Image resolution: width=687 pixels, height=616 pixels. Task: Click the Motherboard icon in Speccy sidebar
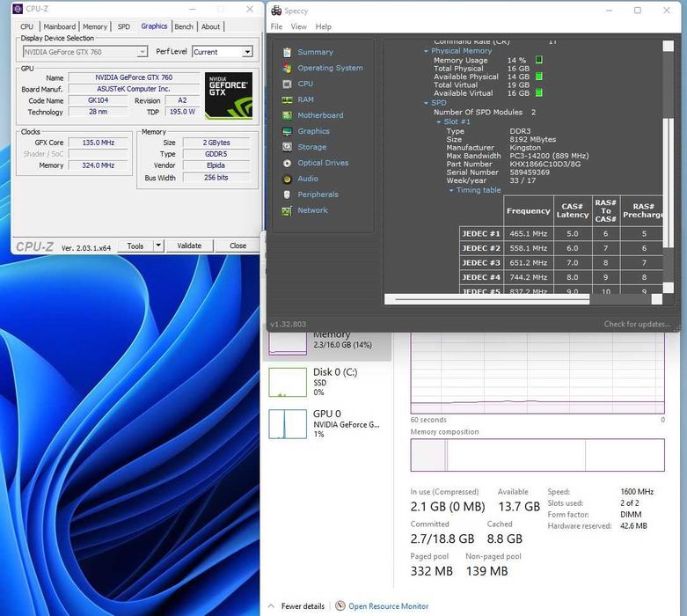[287, 115]
